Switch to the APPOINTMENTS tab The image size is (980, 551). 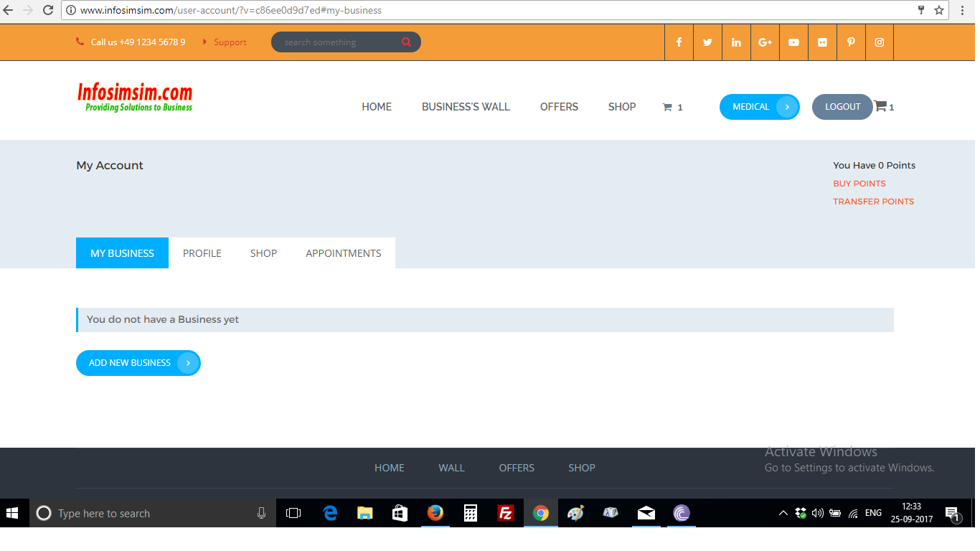[x=344, y=253]
